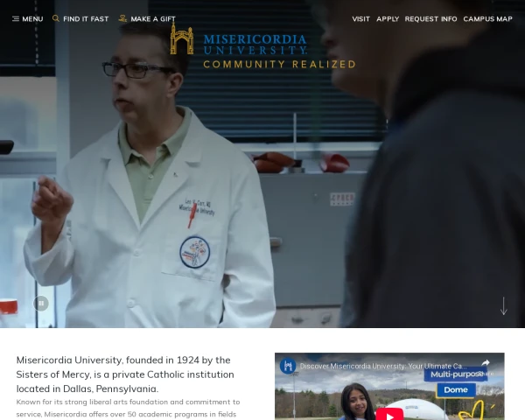Open the Discover Misericordia University video title
Viewport: 525px width, 420px height.
point(383,366)
